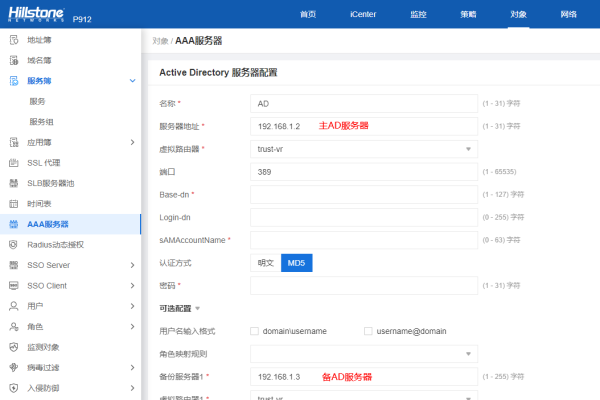Image resolution: width=600 pixels, height=400 pixels.
Task: Open the 时间表 sidebar entry
Action: 70,204
